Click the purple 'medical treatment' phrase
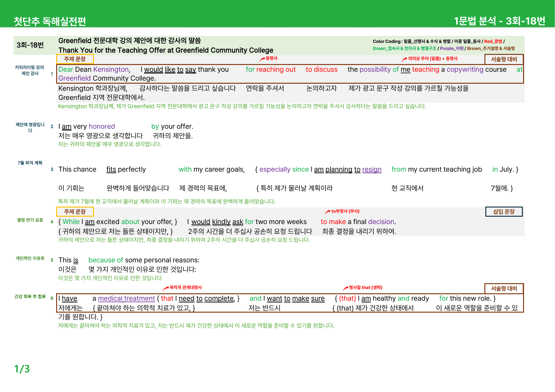Viewport: 555px width, 392px height. coord(126,299)
